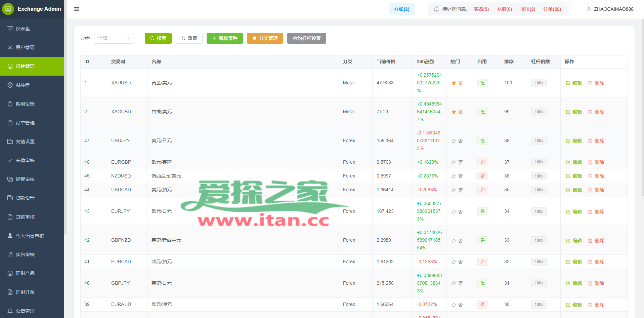Click the 贷款设置 icon in sidebar
Screen dimensions: 644x318
pyautogui.click(x=10, y=198)
